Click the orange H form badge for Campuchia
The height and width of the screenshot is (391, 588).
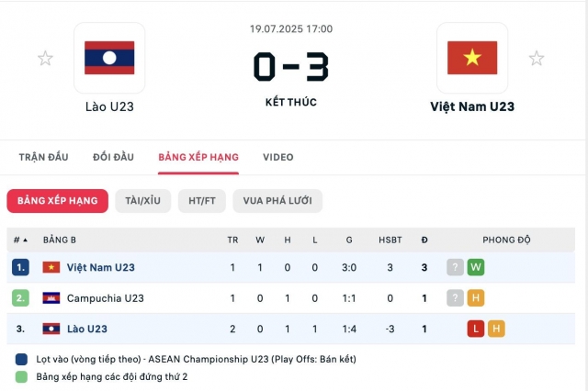[x=476, y=298]
